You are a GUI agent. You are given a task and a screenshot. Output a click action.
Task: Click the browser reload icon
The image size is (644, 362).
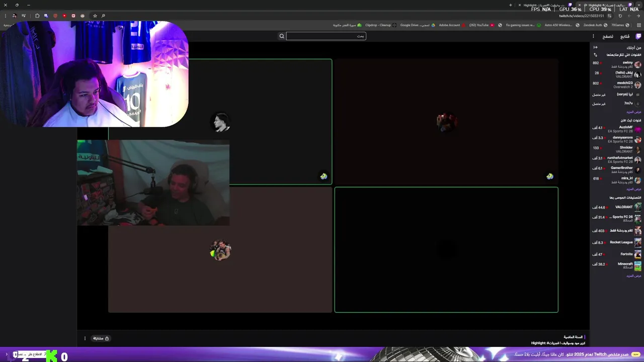coord(620,16)
